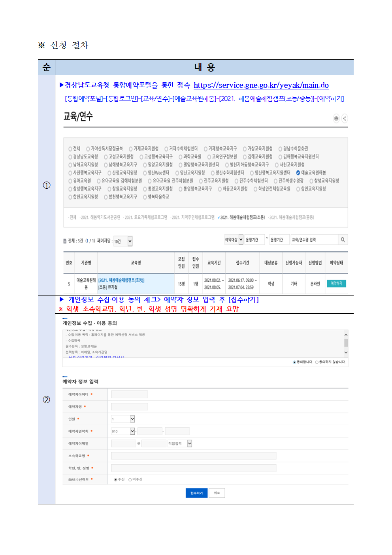Click the 교육기간 column header

pyautogui.click(x=214, y=263)
